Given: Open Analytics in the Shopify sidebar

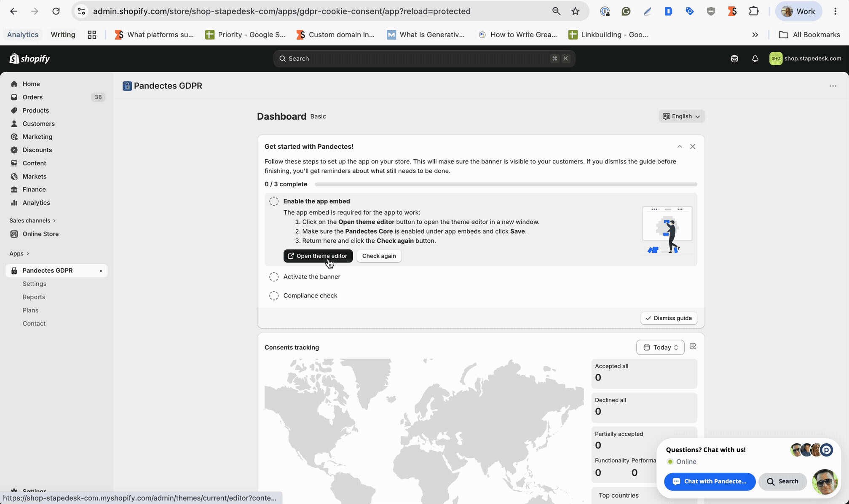Looking at the screenshot, I should coord(36,203).
